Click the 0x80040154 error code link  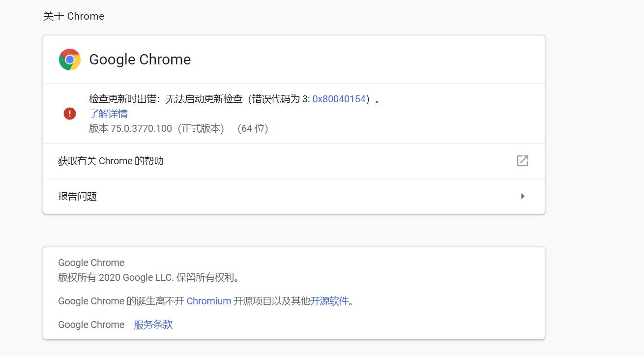(339, 98)
